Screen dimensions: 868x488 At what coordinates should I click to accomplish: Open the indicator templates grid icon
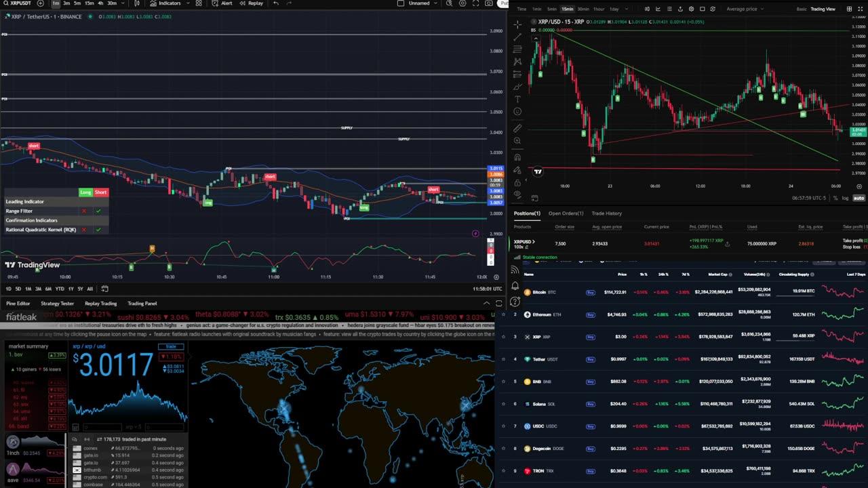coord(199,3)
